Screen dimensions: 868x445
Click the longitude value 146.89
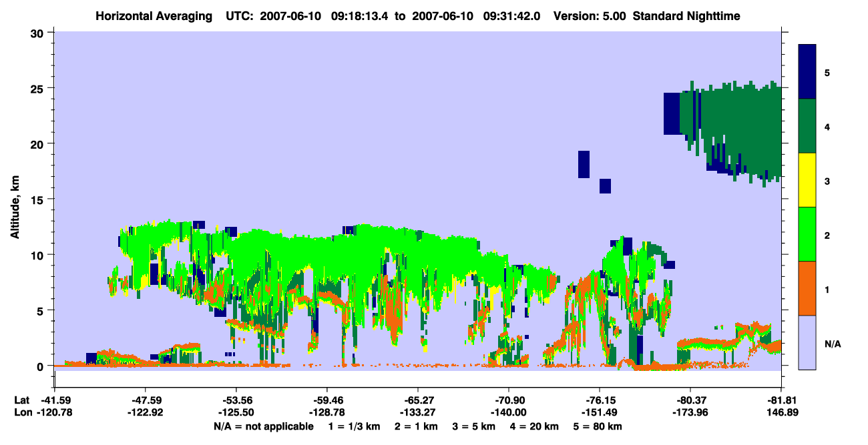click(x=781, y=413)
